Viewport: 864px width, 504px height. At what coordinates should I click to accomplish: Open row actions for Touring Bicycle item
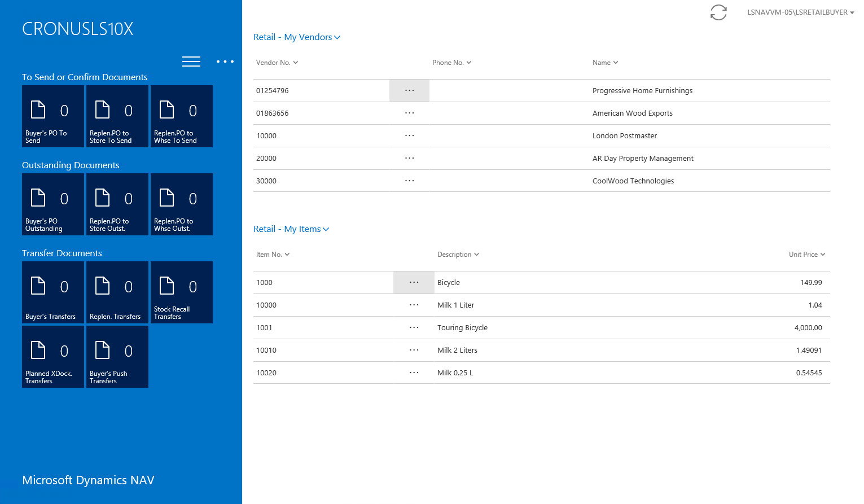pos(414,327)
